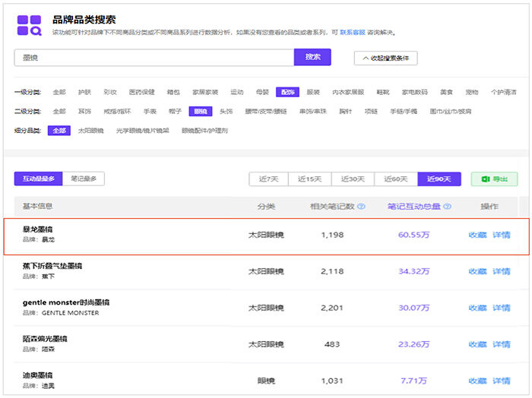This screenshot has width=532, height=398.
Task: Select 服装 in 一级分类
Action: pos(313,92)
